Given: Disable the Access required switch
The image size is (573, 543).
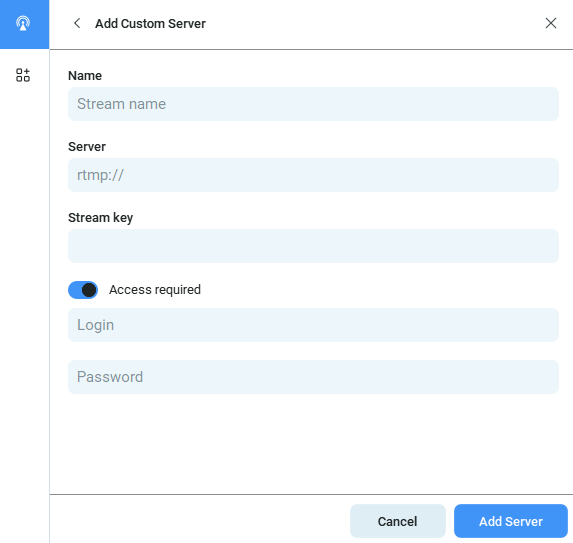Looking at the screenshot, I should tap(83, 290).
